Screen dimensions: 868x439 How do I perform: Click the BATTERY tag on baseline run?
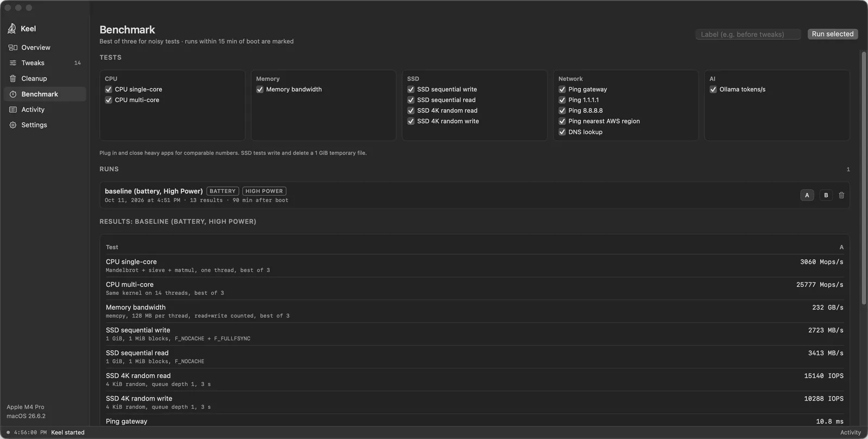(222, 191)
